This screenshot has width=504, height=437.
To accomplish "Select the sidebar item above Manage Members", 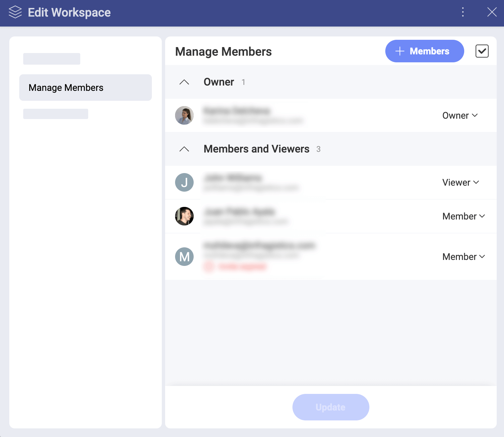I will click(52, 59).
